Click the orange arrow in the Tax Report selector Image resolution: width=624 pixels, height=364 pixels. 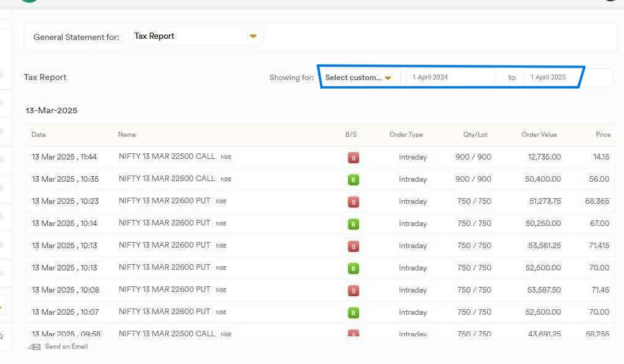tap(253, 36)
